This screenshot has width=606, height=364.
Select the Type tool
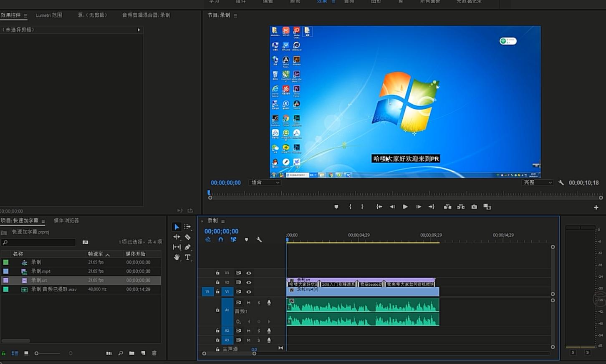tap(188, 257)
